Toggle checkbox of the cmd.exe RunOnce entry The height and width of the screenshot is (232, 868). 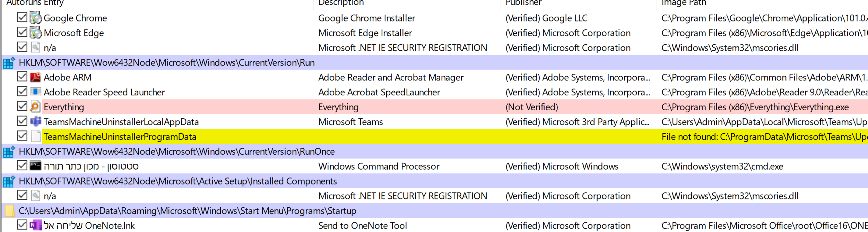22,165
